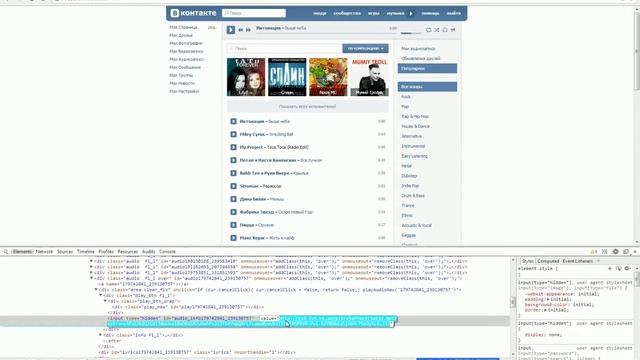This screenshot has height=360, width=640.
Task: Collapse the 'play_btn_wrap' div node
Action: (105, 301)
